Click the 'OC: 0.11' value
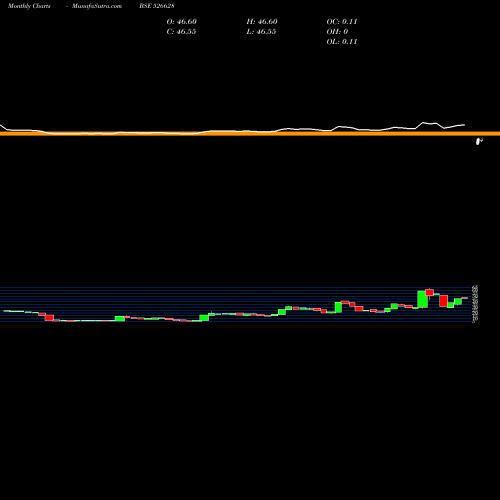This screenshot has width=500, height=500. [x=342, y=22]
